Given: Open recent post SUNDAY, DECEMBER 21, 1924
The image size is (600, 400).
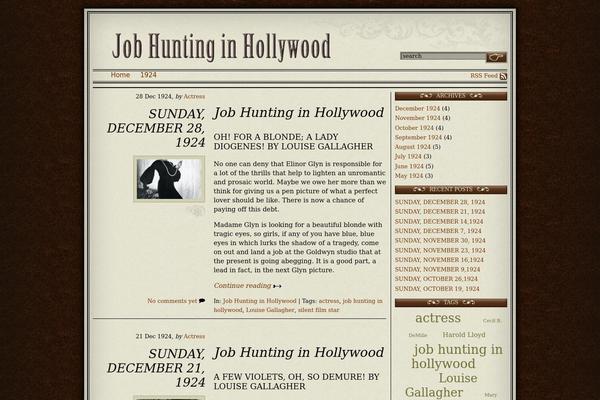Looking at the screenshot, I should coord(440,212).
